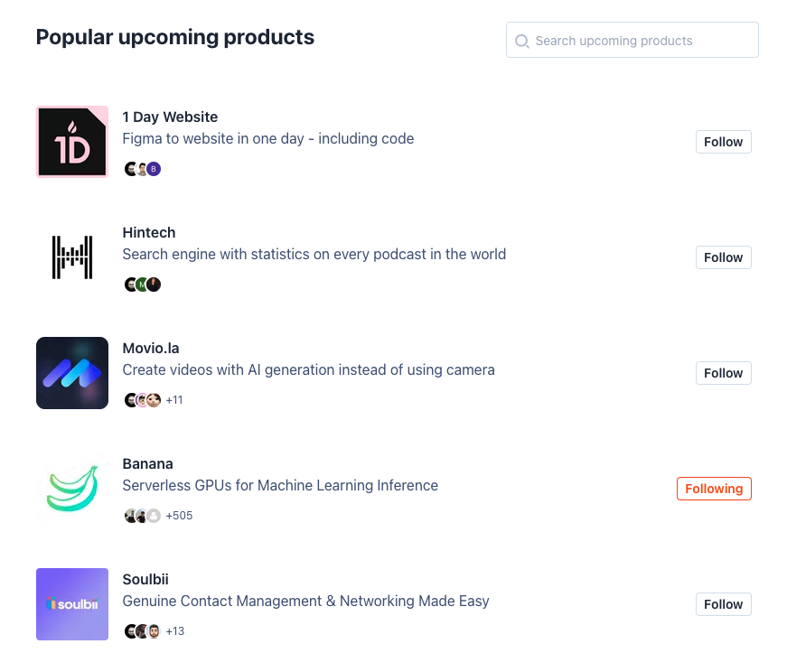View follower avatars under Hintech
The image size is (787, 672).
click(143, 285)
